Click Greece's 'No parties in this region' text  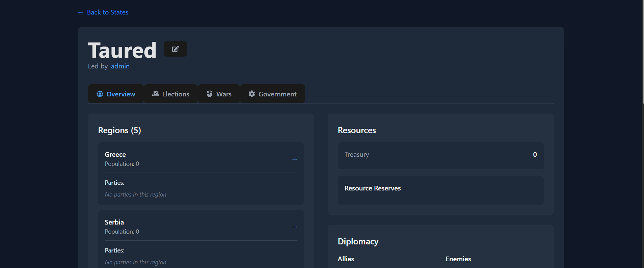136,195
